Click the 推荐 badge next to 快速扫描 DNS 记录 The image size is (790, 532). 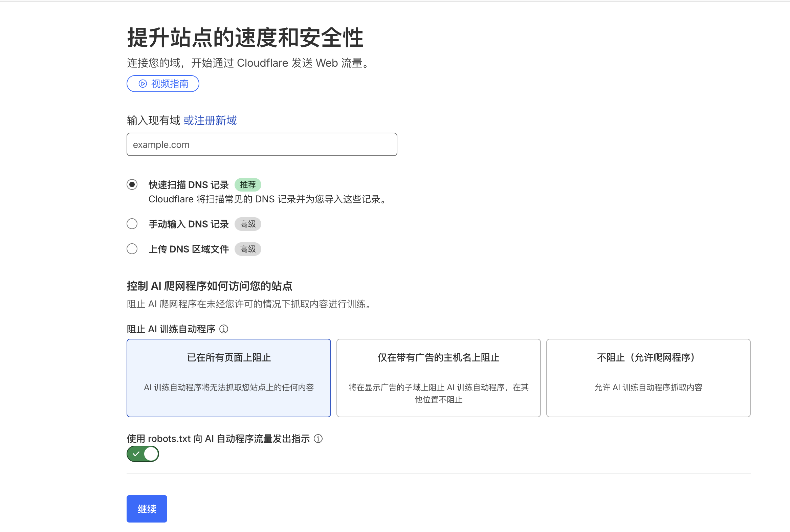[248, 184]
